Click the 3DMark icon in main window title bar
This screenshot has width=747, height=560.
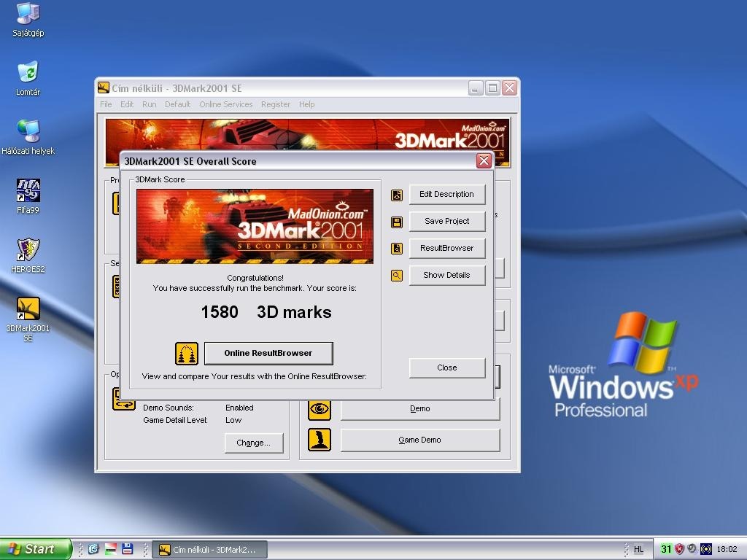click(104, 88)
